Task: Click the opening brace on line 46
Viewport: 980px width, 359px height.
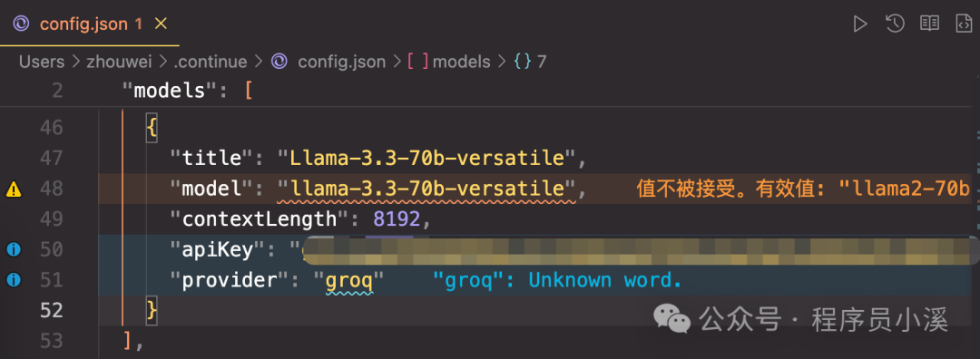Action: point(152,128)
